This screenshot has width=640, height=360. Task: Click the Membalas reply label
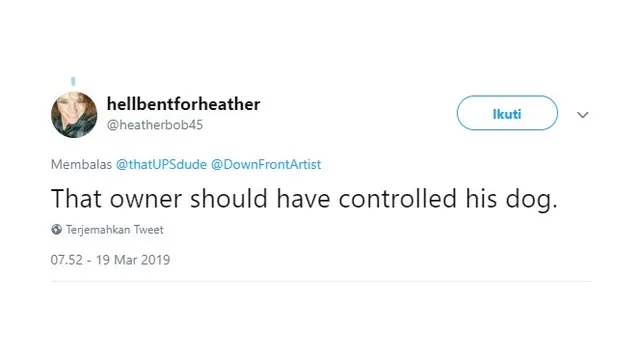pos(81,164)
